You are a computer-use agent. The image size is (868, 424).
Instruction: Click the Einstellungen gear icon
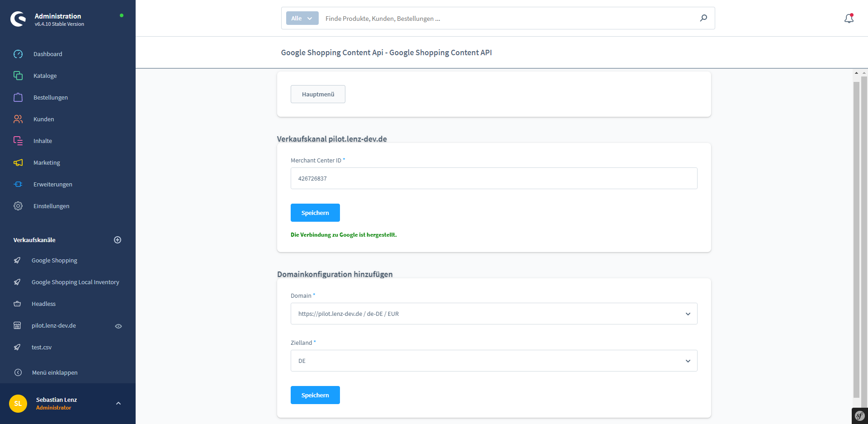point(18,206)
